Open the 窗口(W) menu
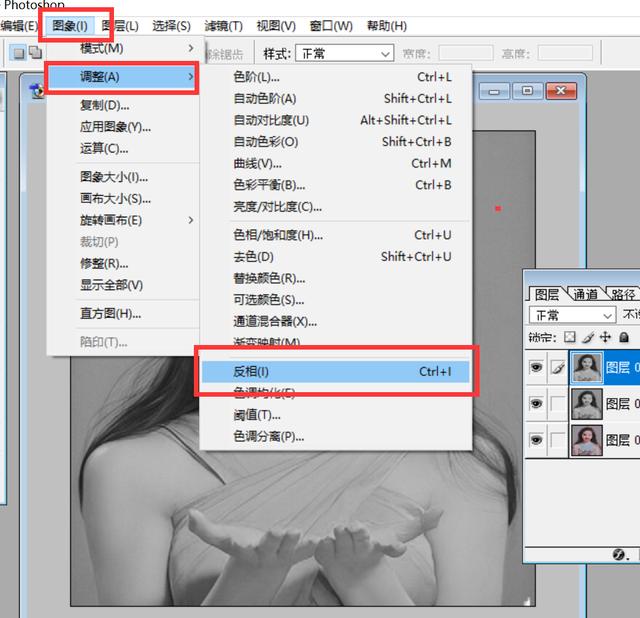 pyautogui.click(x=331, y=26)
